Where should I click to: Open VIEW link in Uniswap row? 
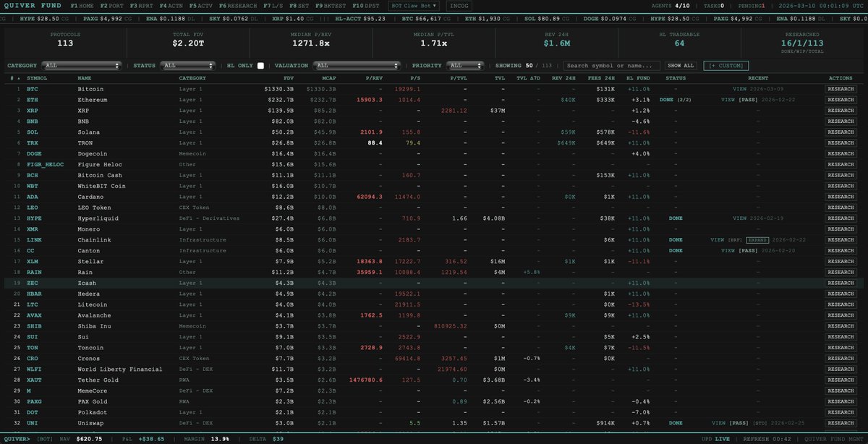click(x=718, y=422)
